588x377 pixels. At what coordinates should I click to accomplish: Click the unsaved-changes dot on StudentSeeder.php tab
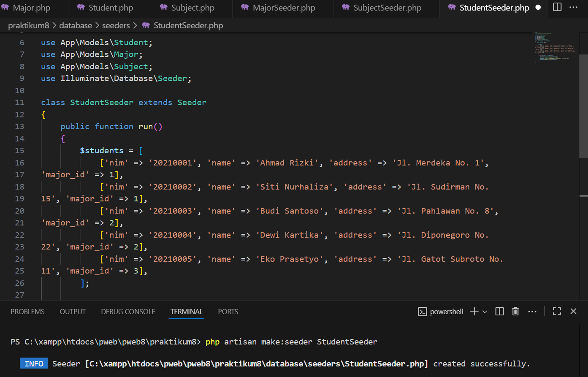pyautogui.click(x=538, y=8)
